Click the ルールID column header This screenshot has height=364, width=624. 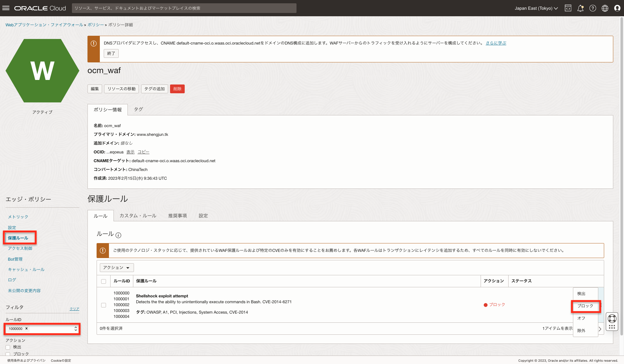click(x=122, y=281)
